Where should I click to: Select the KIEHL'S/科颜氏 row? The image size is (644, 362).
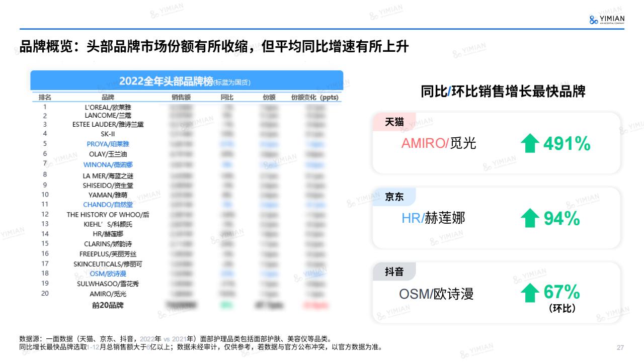click(x=186, y=224)
